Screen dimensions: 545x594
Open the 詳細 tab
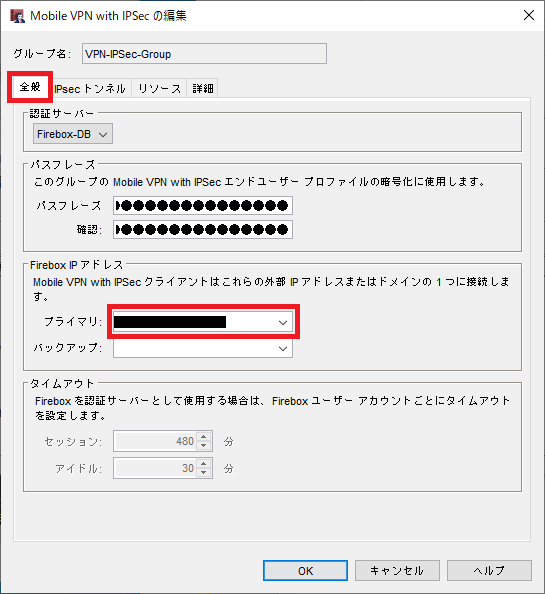[x=202, y=89]
